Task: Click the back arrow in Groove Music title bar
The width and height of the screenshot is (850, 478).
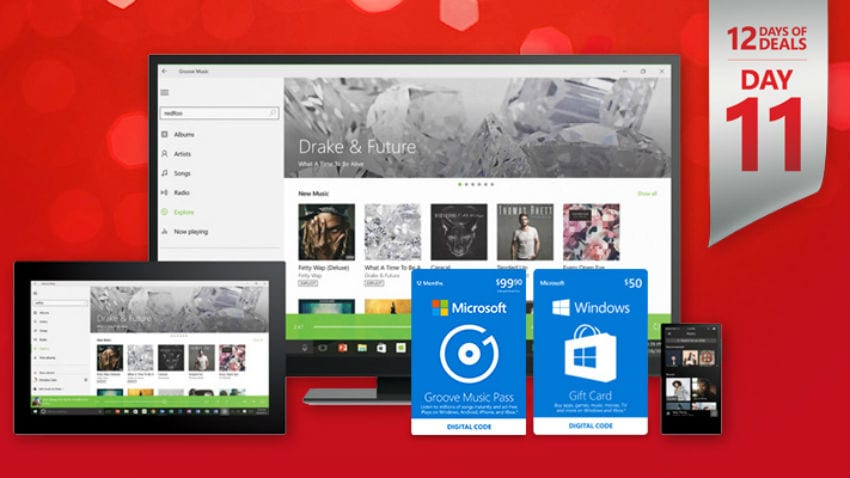Action: [x=164, y=71]
